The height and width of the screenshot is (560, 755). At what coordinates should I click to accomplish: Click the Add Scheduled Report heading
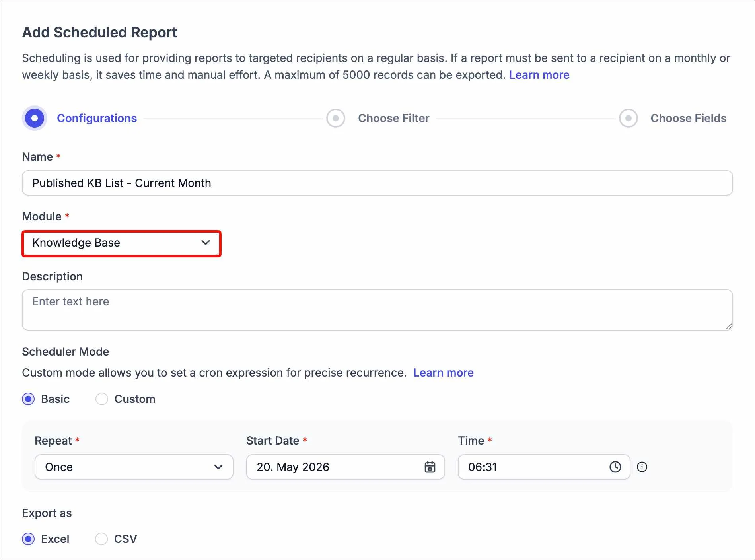point(99,32)
